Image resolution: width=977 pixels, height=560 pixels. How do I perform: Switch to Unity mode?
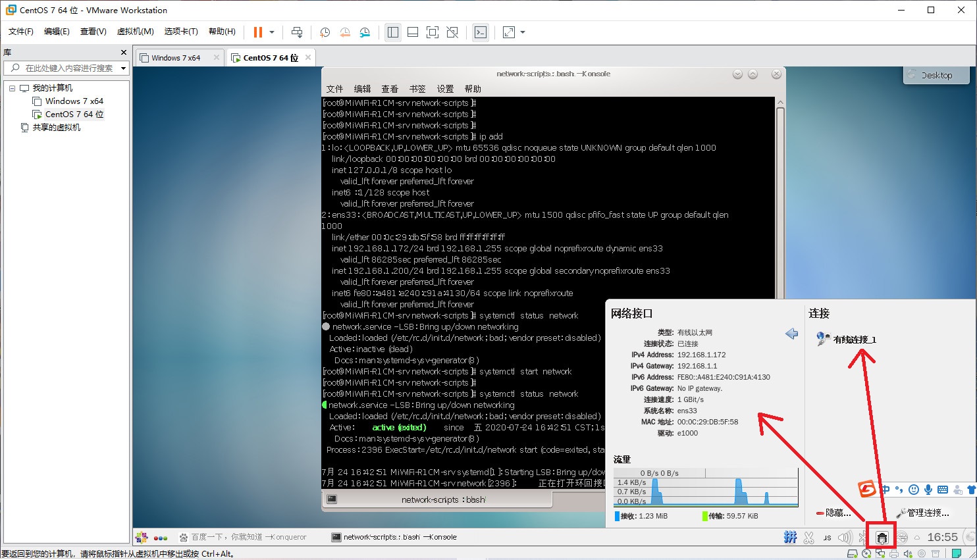[x=452, y=32]
